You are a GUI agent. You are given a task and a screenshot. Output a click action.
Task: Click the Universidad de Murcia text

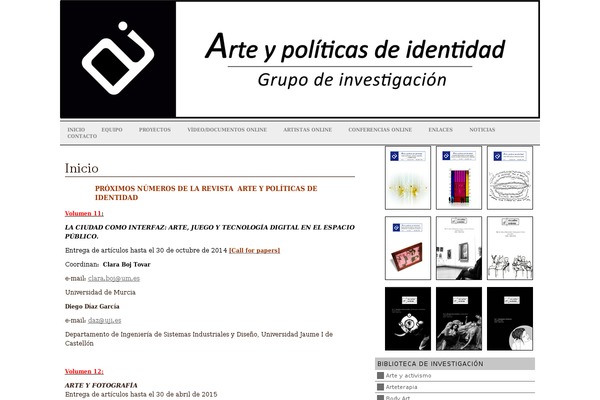[100, 292]
